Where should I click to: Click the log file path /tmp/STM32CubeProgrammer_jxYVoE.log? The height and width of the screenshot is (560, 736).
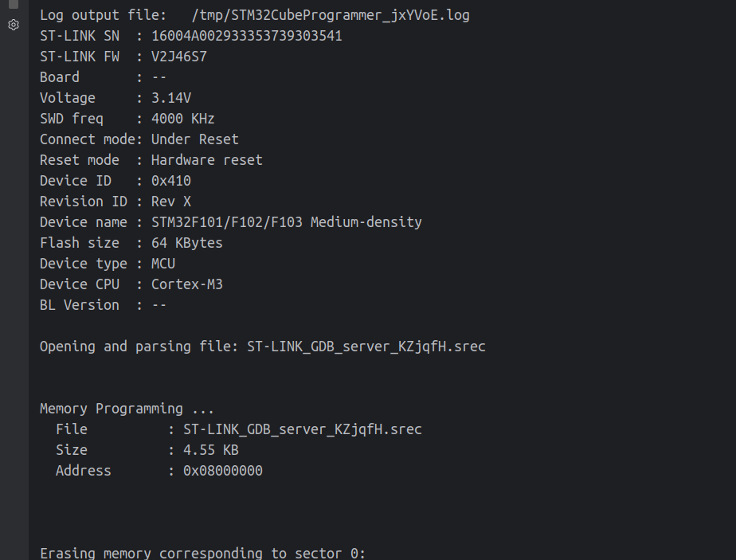click(x=331, y=15)
